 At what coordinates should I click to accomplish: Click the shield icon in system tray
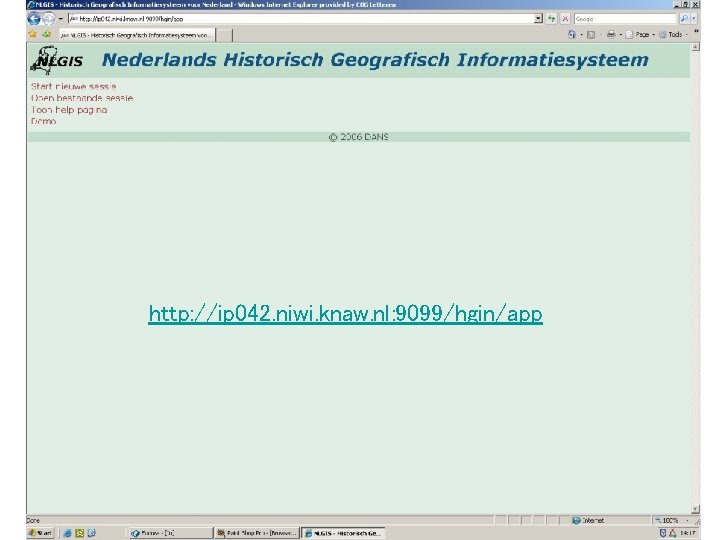(x=663, y=533)
